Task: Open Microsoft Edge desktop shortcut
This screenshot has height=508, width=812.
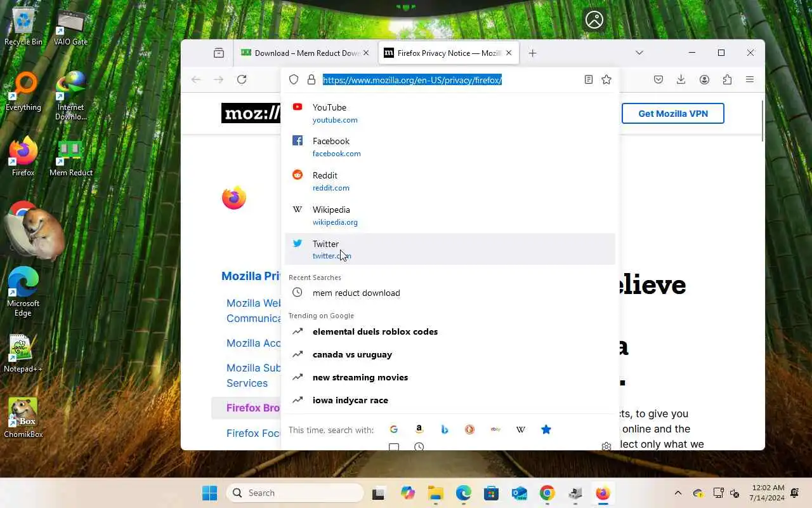Action: tap(23, 291)
